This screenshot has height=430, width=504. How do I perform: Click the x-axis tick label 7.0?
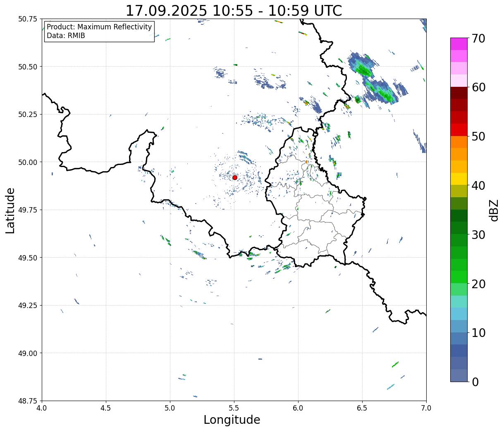426,408
